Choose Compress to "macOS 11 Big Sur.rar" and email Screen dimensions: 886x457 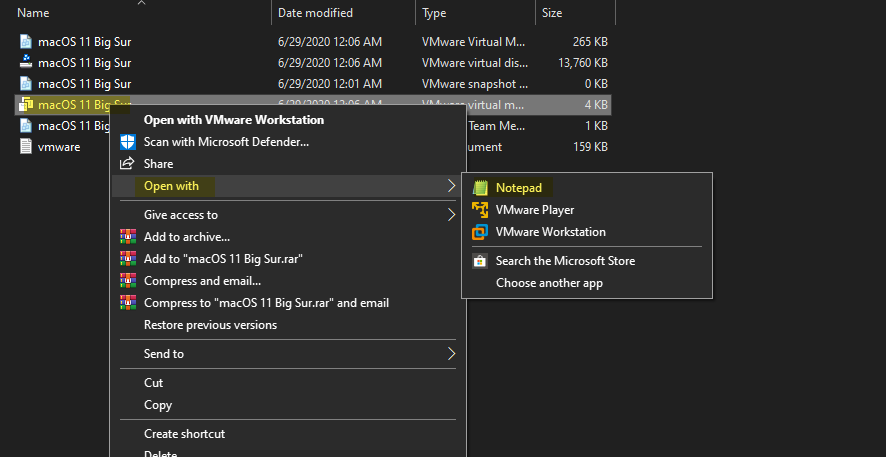tap(267, 303)
